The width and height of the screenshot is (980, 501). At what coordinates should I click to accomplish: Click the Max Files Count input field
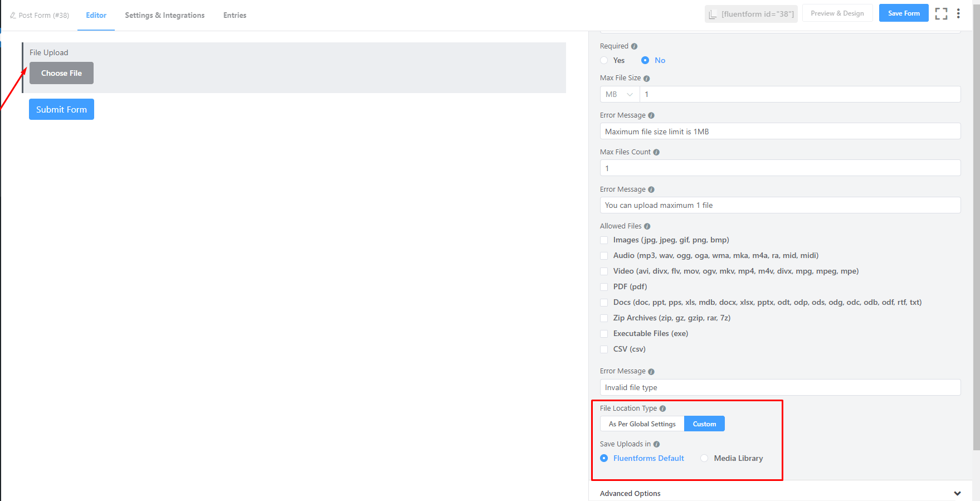click(780, 168)
